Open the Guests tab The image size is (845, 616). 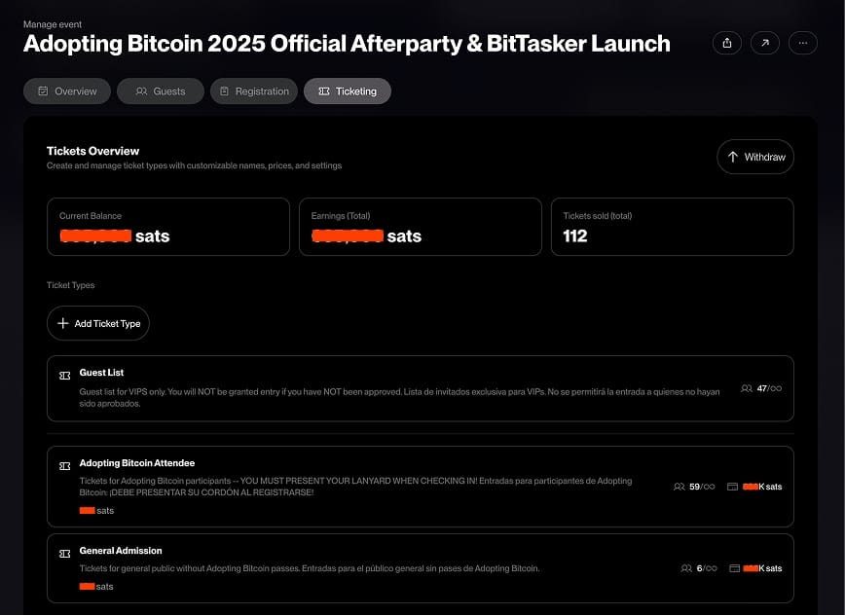[161, 91]
